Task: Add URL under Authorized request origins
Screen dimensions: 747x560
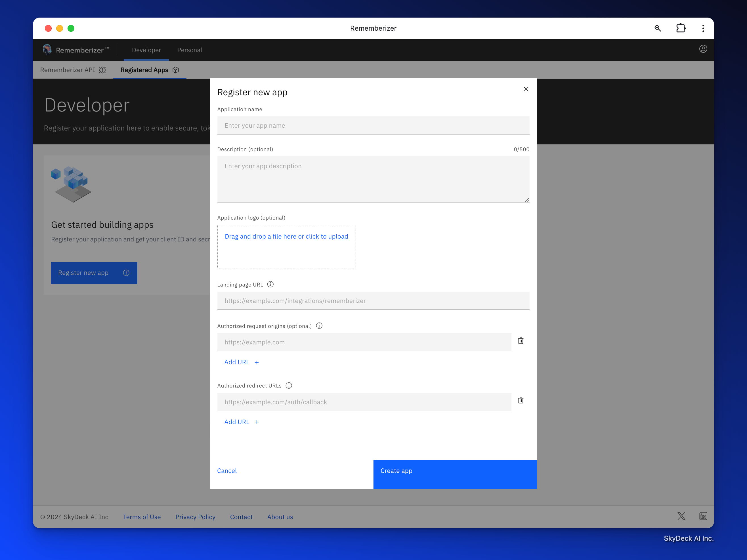Action: point(241,362)
